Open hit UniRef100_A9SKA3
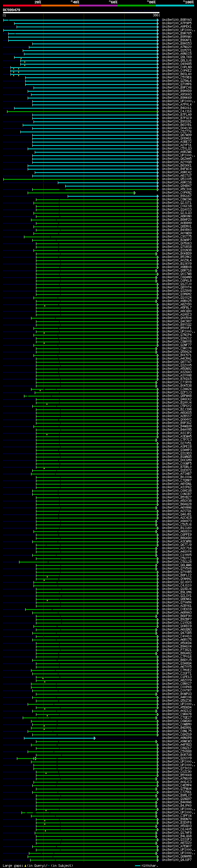 pos(176,94)
